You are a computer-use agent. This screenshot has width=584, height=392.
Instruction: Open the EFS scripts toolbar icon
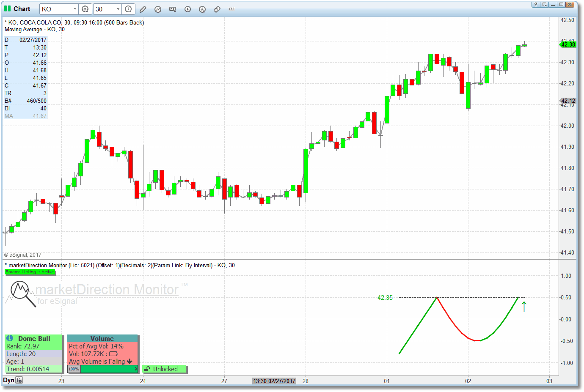tap(231, 9)
